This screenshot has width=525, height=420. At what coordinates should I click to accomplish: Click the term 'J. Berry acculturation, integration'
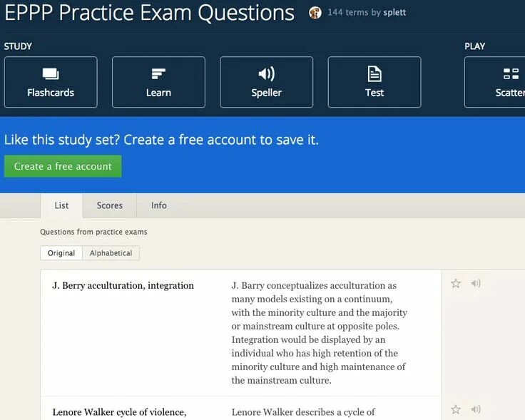tap(123, 285)
